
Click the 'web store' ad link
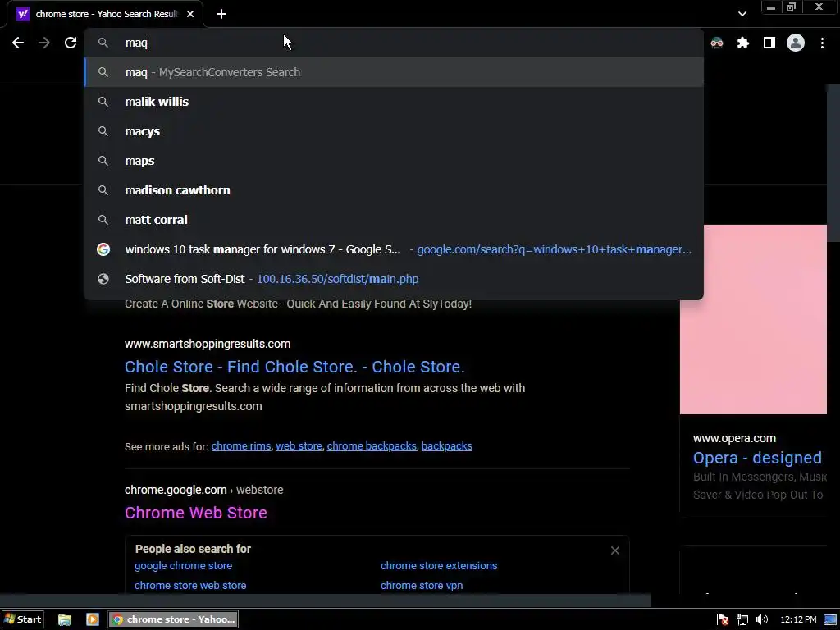point(299,446)
